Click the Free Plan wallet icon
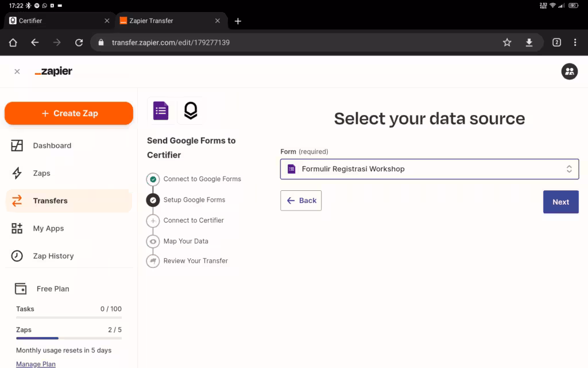The width and height of the screenshot is (588, 368). click(x=21, y=289)
